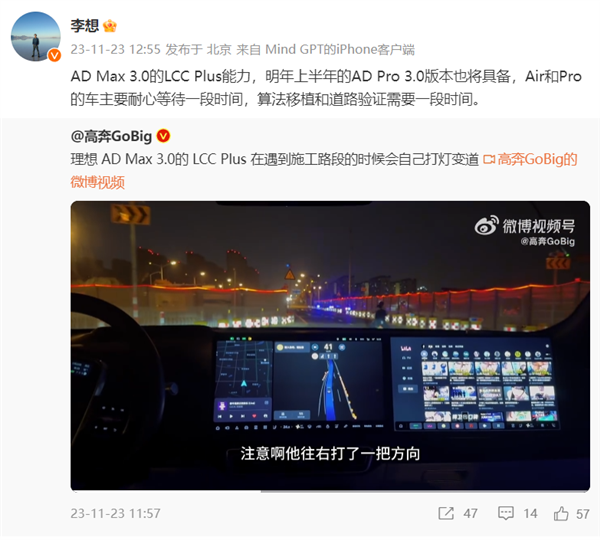Click the like count 57
The image size is (600, 540).
point(582,513)
